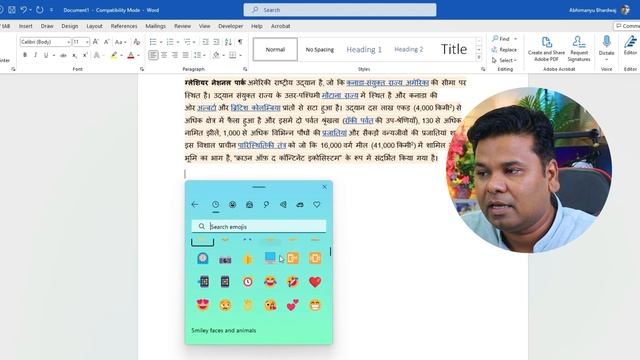Insert the desktop computer emoji
The image size is (640, 360).
pyautogui.click(x=270, y=258)
